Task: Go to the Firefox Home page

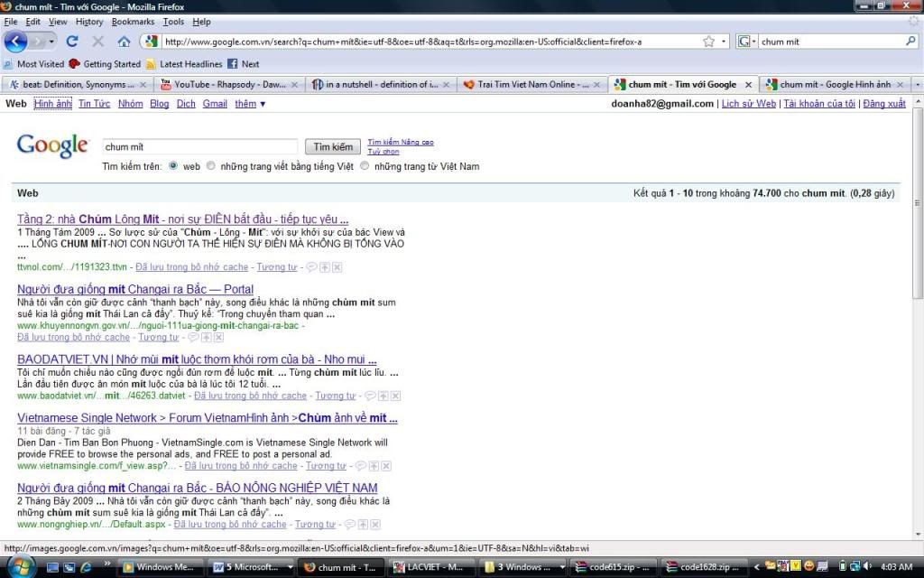Action: click(x=124, y=42)
